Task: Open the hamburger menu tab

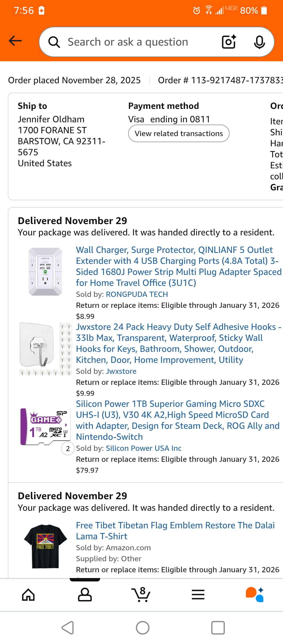Action: point(198,595)
